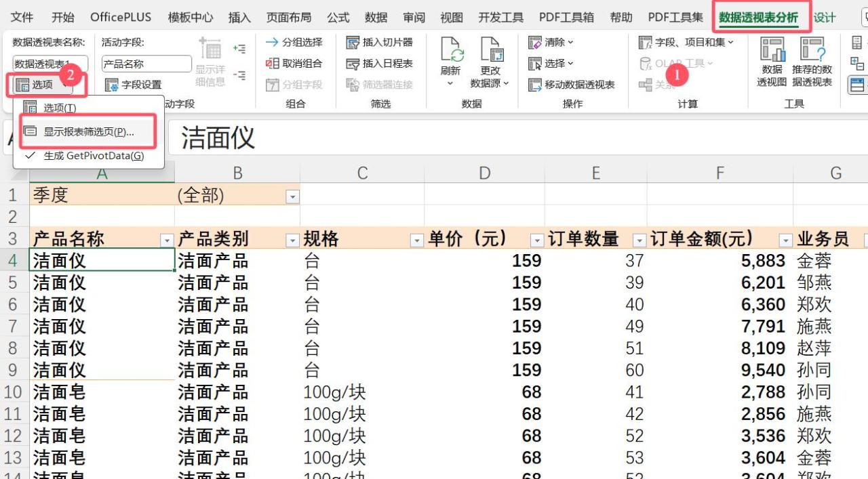The width and height of the screenshot is (868, 479).
Task: Open 筛选器连接 filter connections
Action: pyautogui.click(x=379, y=85)
